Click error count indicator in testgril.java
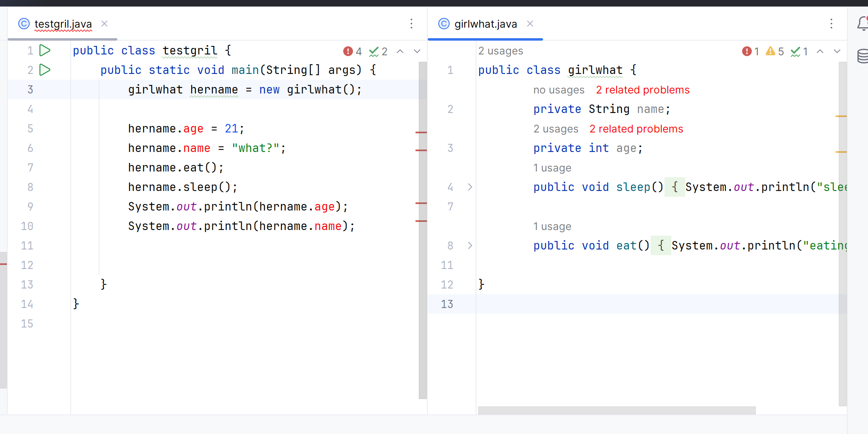Image resolution: width=868 pixels, height=434 pixels. pyautogui.click(x=352, y=51)
